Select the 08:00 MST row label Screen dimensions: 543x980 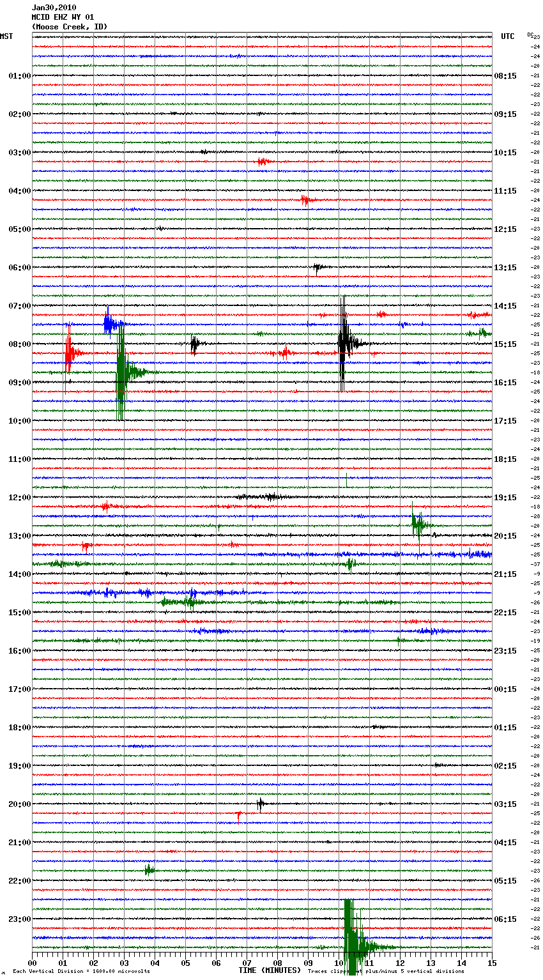pos(19,344)
